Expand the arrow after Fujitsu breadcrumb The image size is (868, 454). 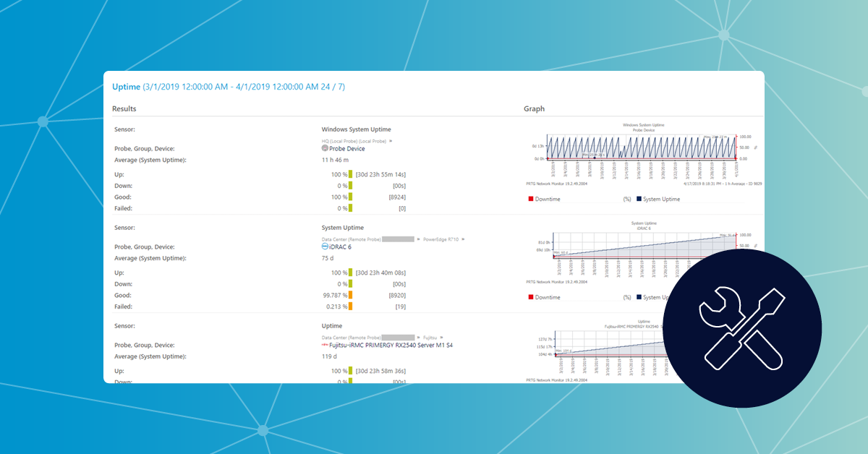click(x=442, y=337)
